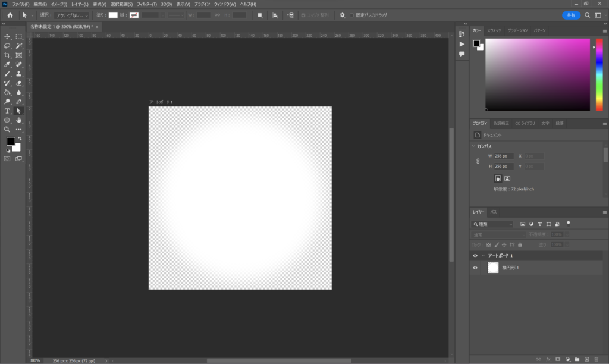Image resolution: width=609 pixels, height=364 pixels.
Task: Hide the 楕円形 1 layer
Action: click(475, 268)
